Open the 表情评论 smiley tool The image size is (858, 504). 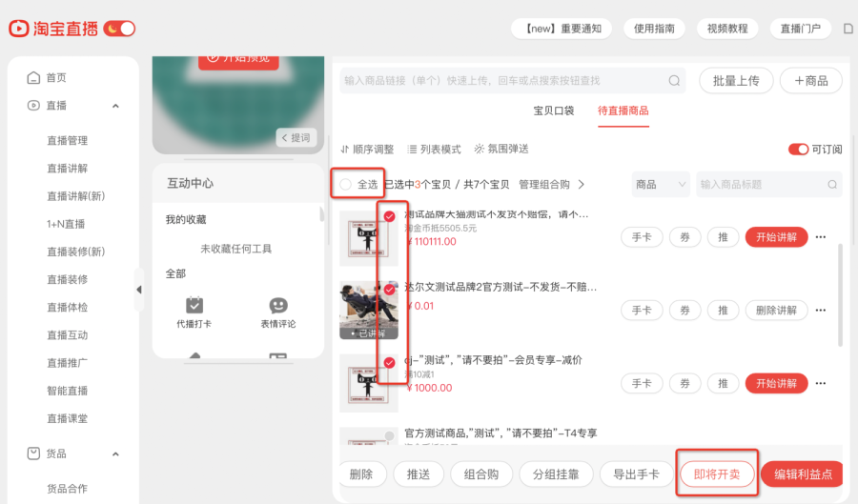(278, 305)
